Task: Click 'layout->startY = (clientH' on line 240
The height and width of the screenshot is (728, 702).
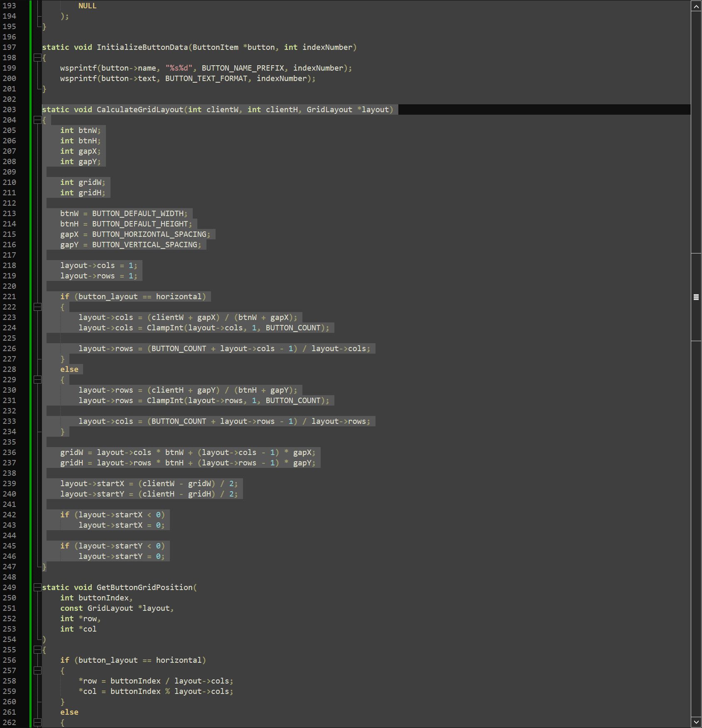Action: (x=118, y=494)
